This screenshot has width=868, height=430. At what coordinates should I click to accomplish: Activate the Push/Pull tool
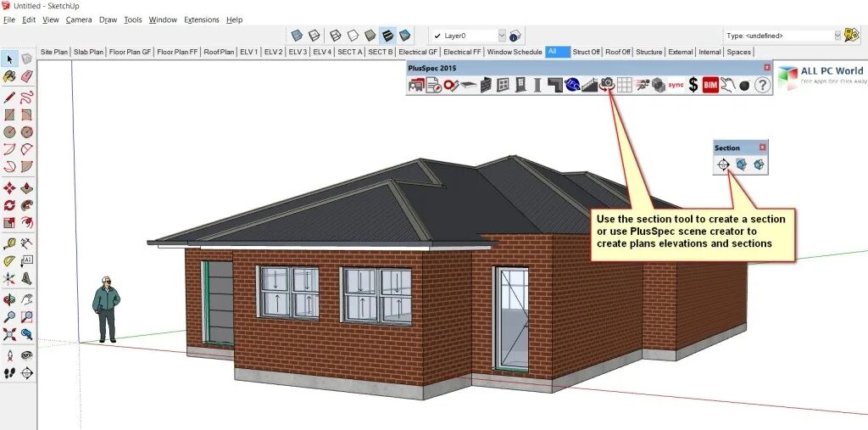point(26,188)
